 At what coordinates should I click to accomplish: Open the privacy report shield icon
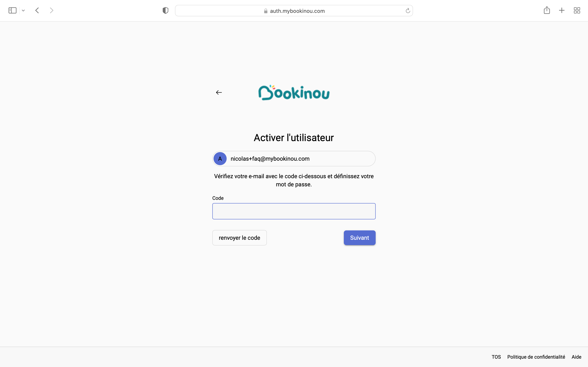[x=165, y=10]
